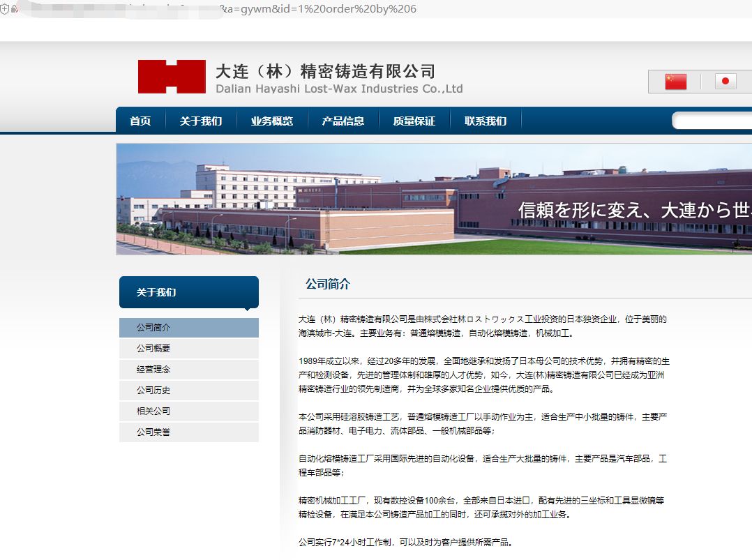Open the 首页 navigation tab
The height and width of the screenshot is (560, 752).
click(x=140, y=121)
